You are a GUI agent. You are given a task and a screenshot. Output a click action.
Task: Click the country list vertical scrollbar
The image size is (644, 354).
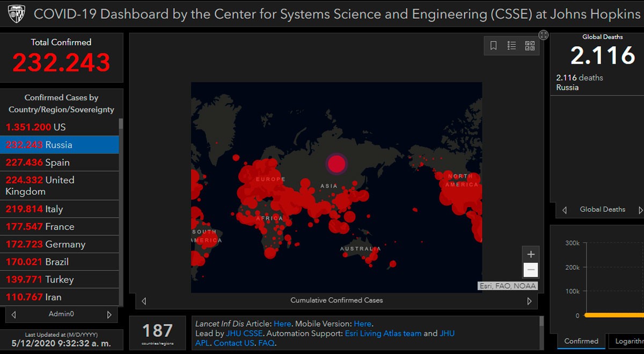tap(121, 212)
